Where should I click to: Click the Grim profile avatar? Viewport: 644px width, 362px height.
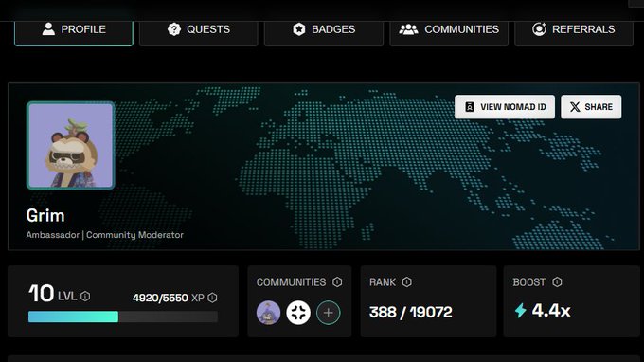point(71,145)
